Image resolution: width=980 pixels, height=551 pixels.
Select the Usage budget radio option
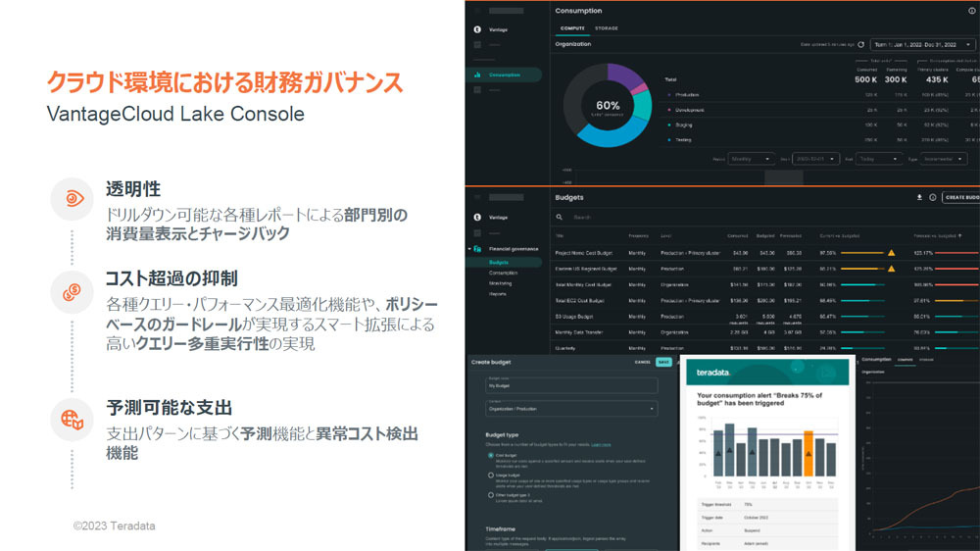pos(491,476)
